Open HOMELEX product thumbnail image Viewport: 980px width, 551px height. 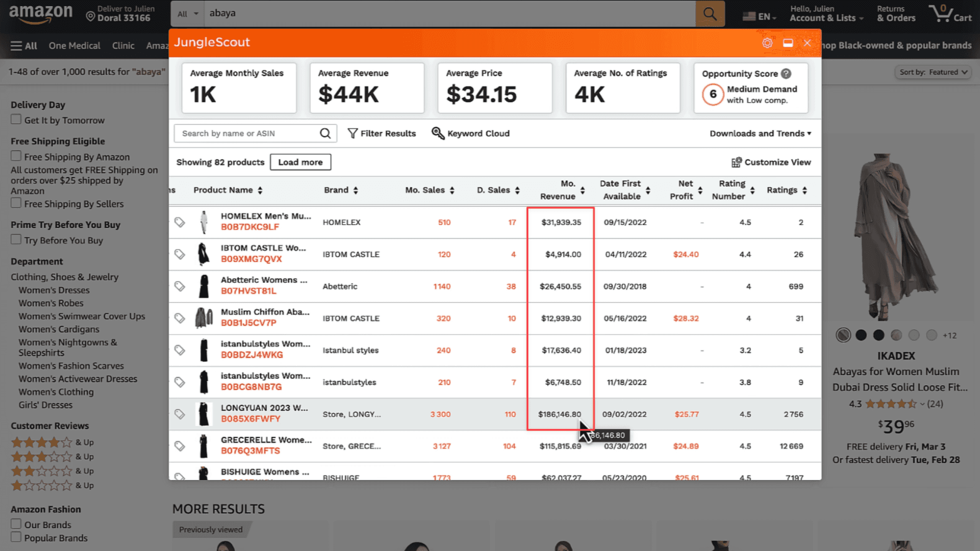coord(204,222)
